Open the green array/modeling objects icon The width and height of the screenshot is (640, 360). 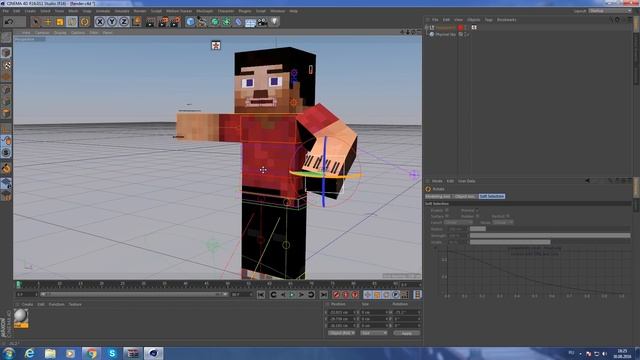[x=226, y=22]
